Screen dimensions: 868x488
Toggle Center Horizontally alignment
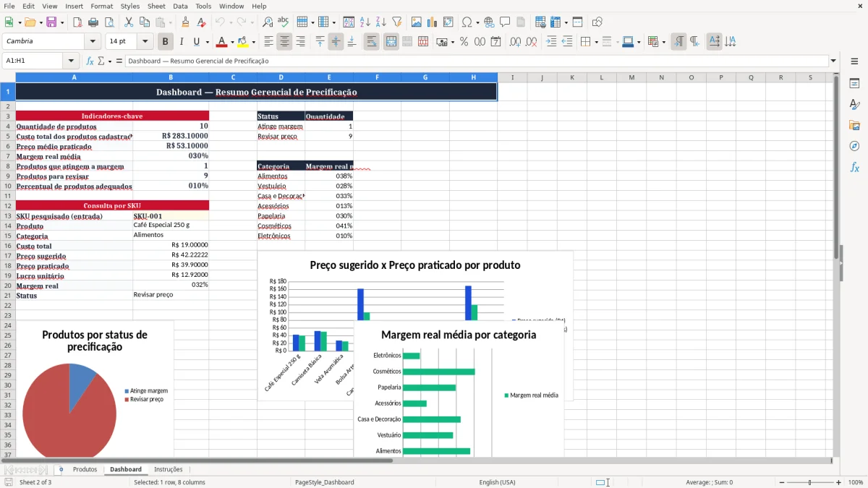click(285, 42)
